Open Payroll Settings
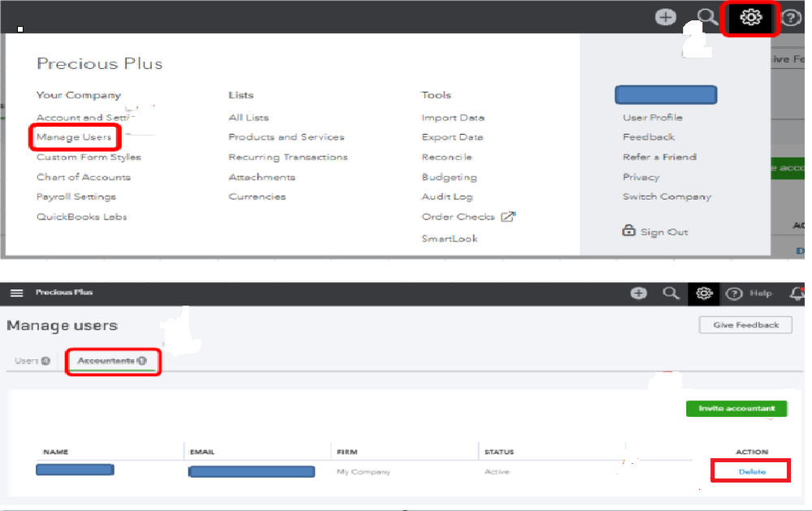The width and height of the screenshot is (812, 511). (x=76, y=197)
